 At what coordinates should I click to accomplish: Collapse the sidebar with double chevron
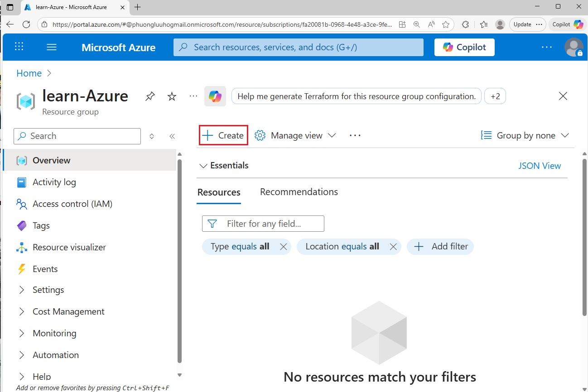(x=172, y=136)
